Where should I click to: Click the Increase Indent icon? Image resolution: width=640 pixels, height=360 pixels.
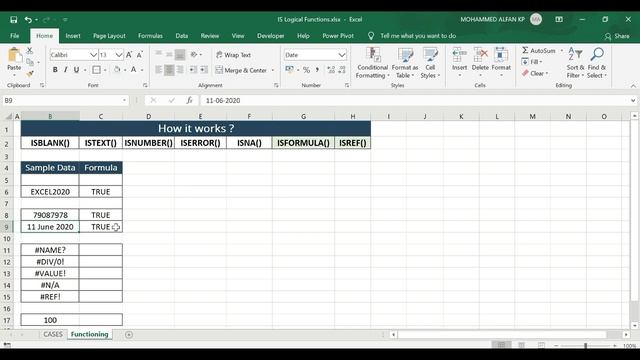tap(204, 70)
